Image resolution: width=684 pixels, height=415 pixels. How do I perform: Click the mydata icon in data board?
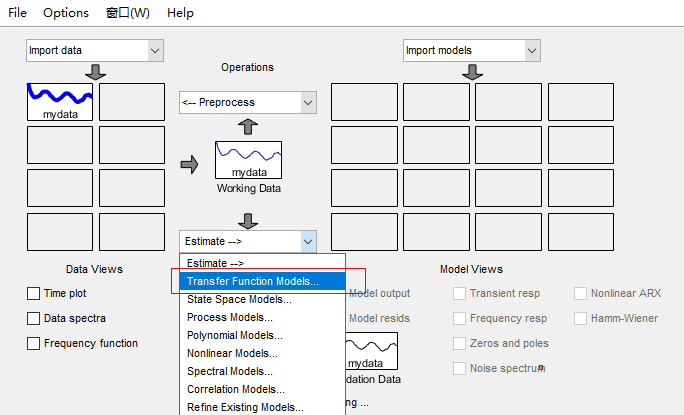[60, 102]
